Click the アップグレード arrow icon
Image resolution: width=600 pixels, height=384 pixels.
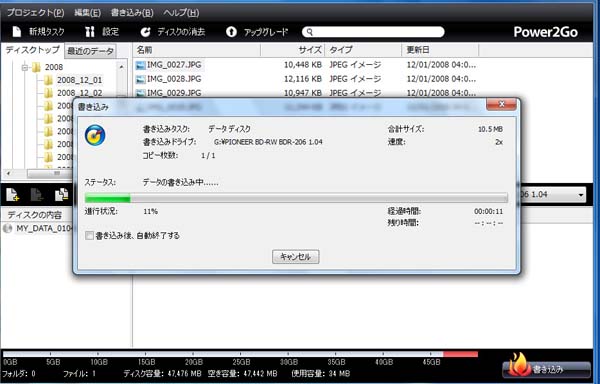pos(231,32)
